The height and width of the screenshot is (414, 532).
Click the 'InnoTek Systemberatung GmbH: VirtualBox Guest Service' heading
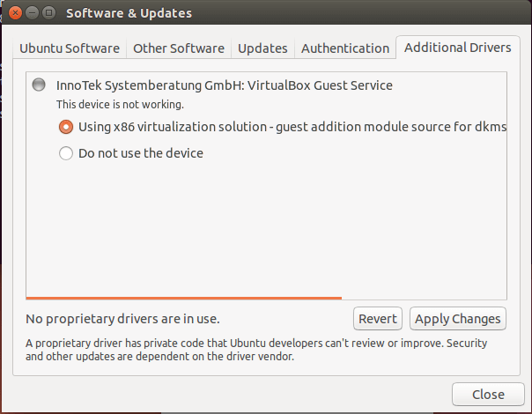click(x=225, y=85)
